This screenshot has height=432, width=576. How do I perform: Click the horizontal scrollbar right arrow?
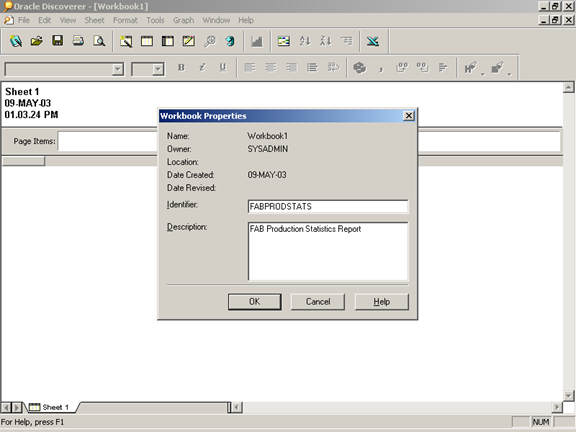click(x=557, y=407)
